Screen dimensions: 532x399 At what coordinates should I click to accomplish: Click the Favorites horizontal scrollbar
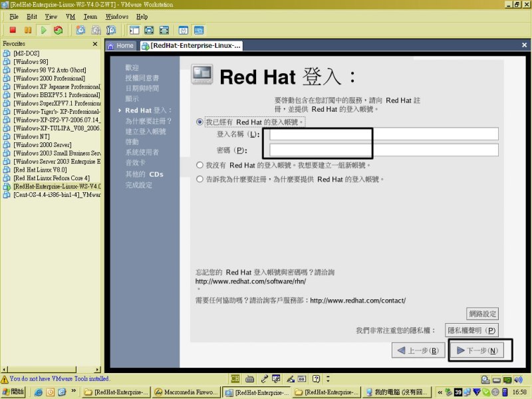tap(42, 370)
